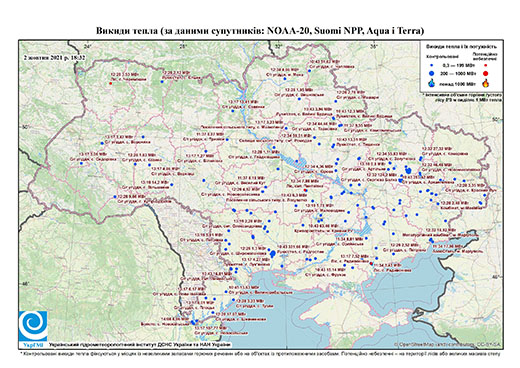Click the small blue dot in legend
Viewport: 520px width, 368px height.
432,66
